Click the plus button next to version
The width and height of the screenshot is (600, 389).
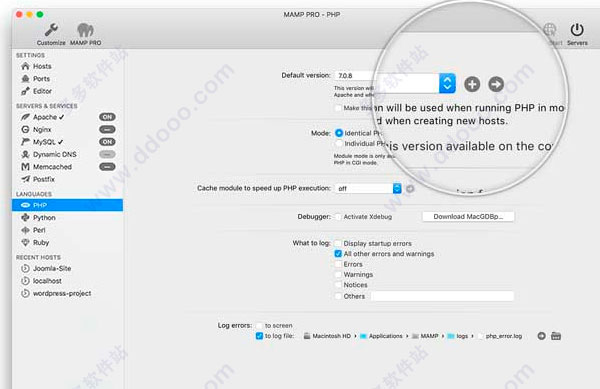pyautogui.click(x=472, y=84)
